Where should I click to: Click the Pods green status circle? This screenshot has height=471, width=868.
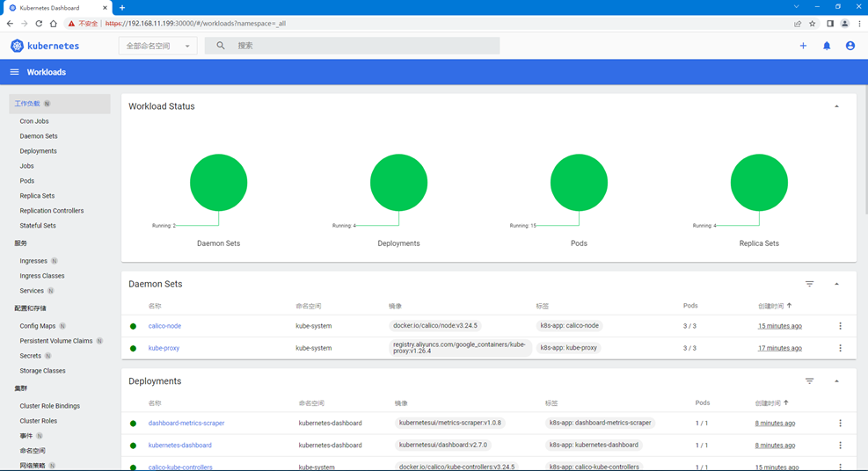[579, 183]
